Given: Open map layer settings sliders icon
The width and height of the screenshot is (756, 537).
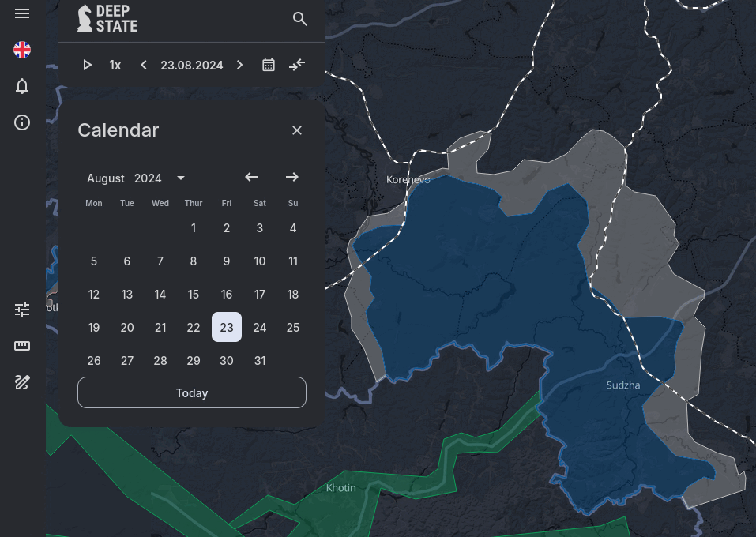Looking at the screenshot, I should 22,310.
